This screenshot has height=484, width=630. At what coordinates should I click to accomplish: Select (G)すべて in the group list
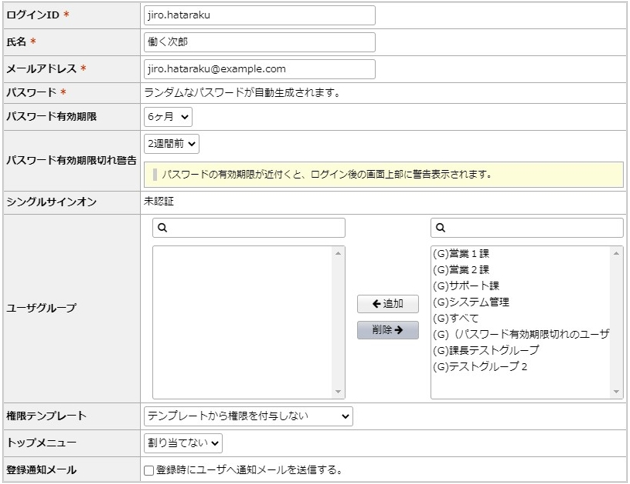click(x=456, y=319)
